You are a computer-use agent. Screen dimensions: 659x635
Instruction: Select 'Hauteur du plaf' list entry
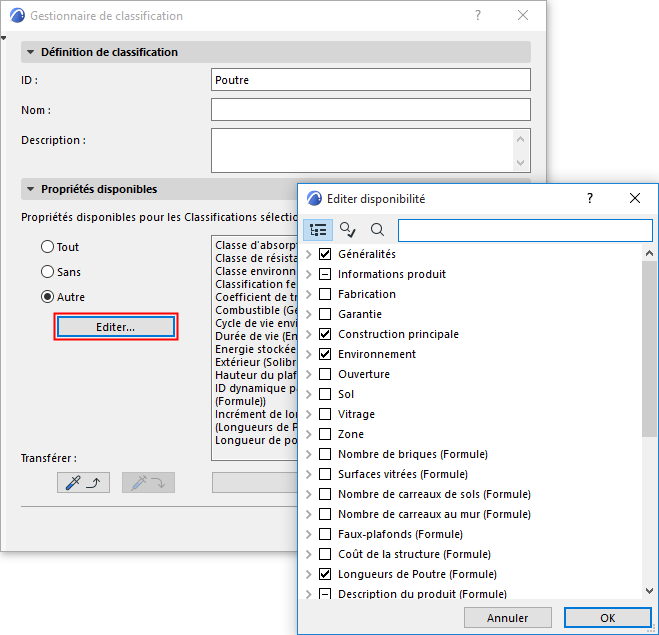[x=256, y=375]
